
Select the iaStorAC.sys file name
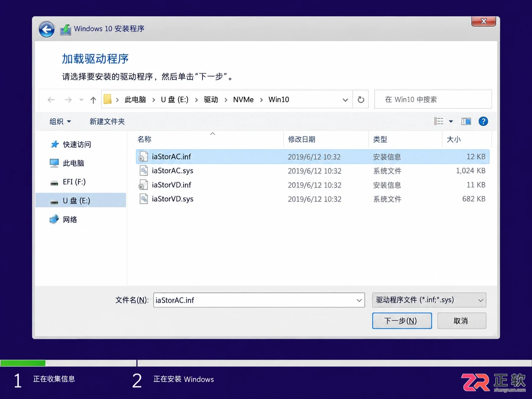point(173,171)
